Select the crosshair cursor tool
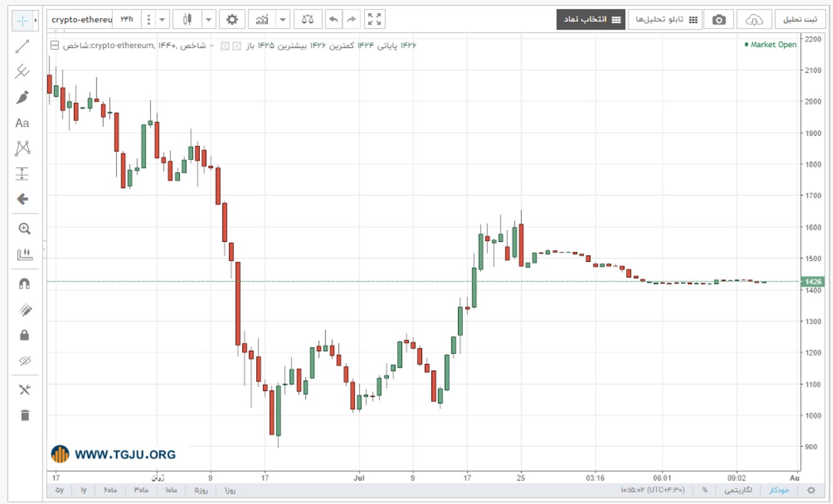 point(22,21)
